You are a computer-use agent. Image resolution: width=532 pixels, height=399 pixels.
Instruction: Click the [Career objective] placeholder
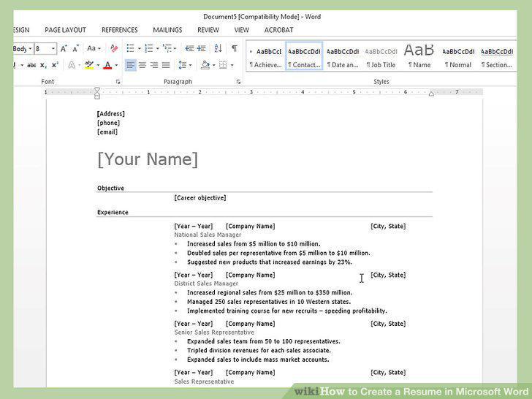click(199, 198)
